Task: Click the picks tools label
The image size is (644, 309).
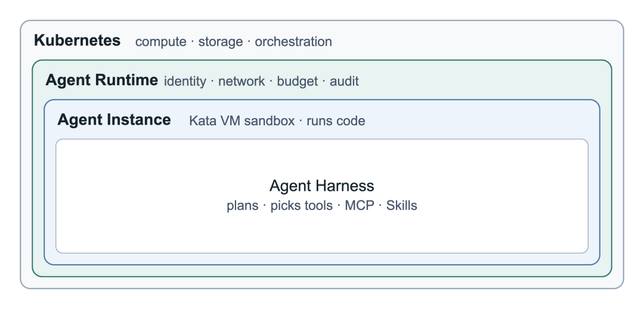Action: (x=302, y=205)
